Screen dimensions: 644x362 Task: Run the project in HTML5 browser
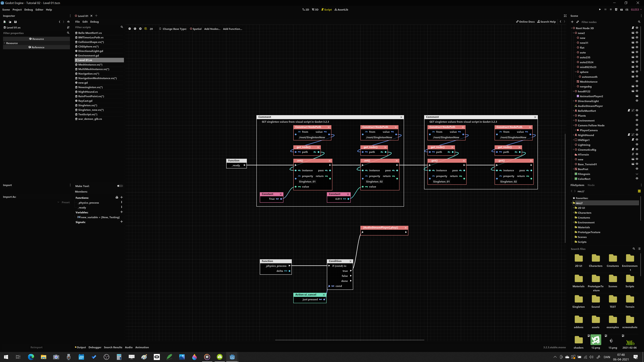(616, 10)
